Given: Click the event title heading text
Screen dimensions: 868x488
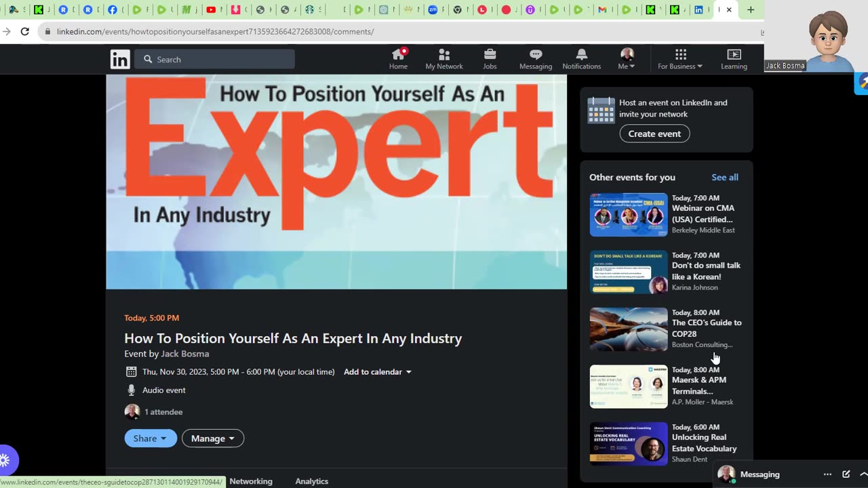Looking at the screenshot, I should (293, 338).
